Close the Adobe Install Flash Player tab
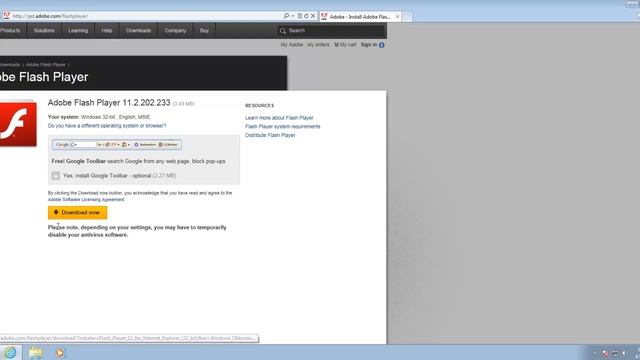This screenshot has height=360, width=640. [x=397, y=17]
